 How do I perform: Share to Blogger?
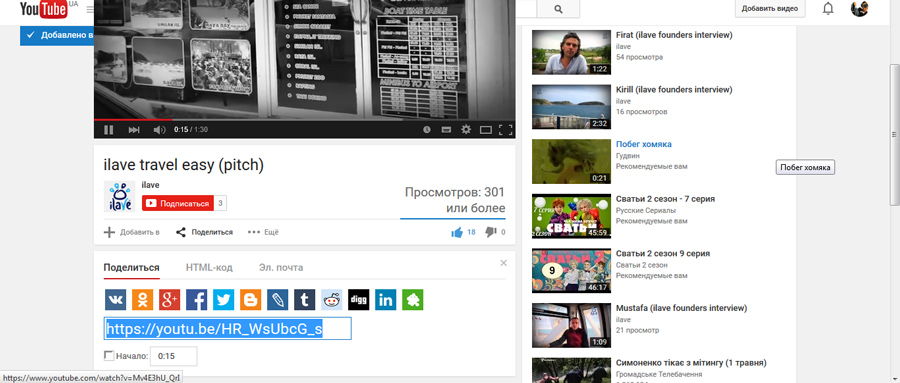click(x=250, y=300)
